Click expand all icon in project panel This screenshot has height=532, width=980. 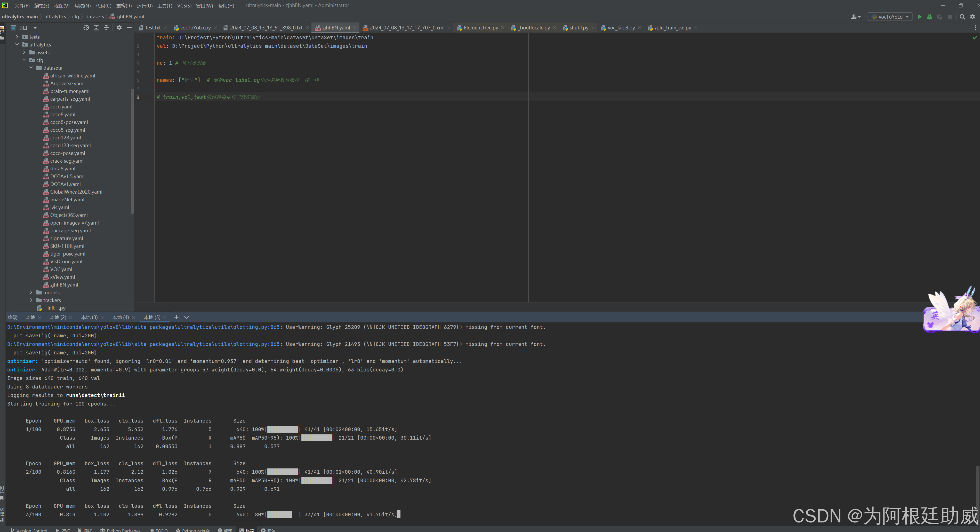(96, 28)
